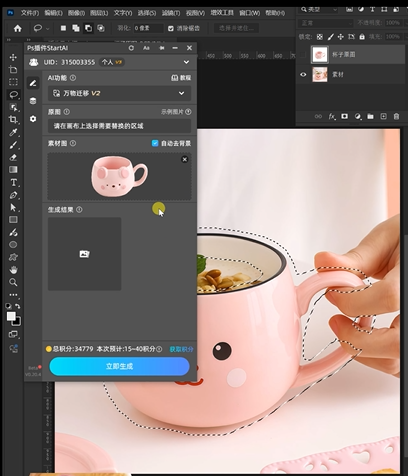Image resolution: width=408 pixels, height=476 pixels.
Task: Open the 文字(Y) menu
Action: click(x=123, y=13)
